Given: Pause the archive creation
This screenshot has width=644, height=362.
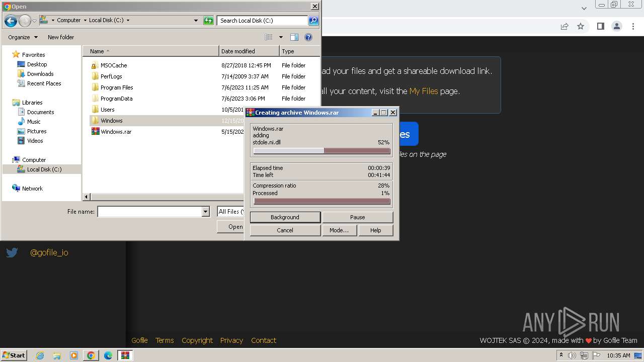Looking at the screenshot, I should point(358,217).
